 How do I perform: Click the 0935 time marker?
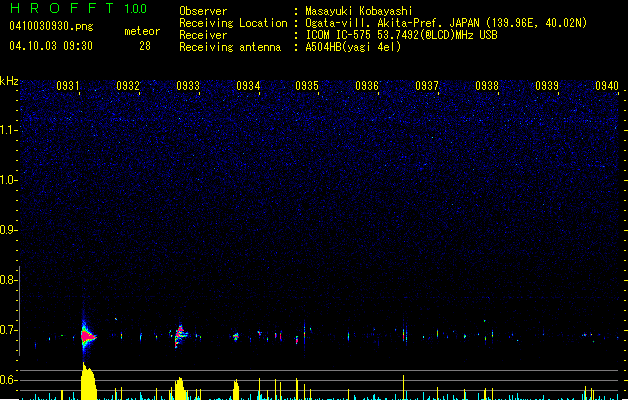[307, 86]
